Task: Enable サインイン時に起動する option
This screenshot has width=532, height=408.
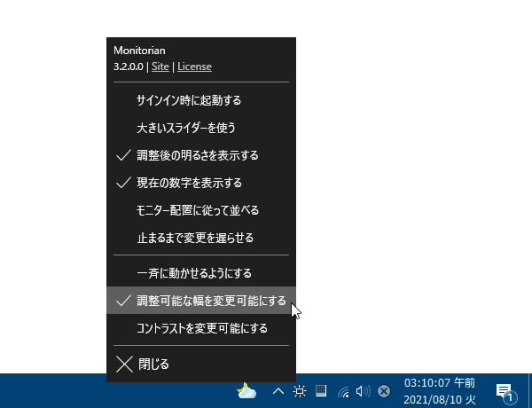Action: point(201,100)
